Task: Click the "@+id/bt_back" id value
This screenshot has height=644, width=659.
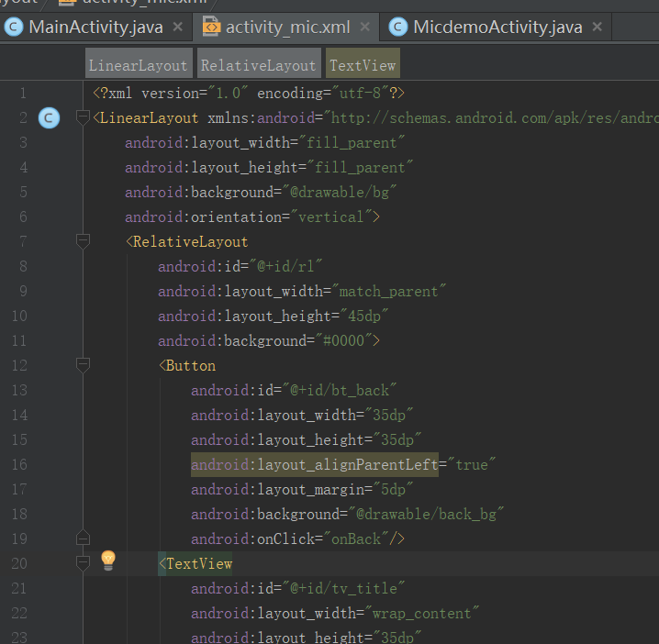Action: coord(340,390)
